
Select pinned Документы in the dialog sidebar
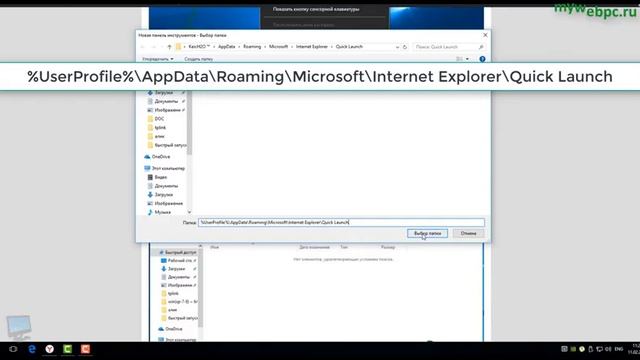point(166,101)
